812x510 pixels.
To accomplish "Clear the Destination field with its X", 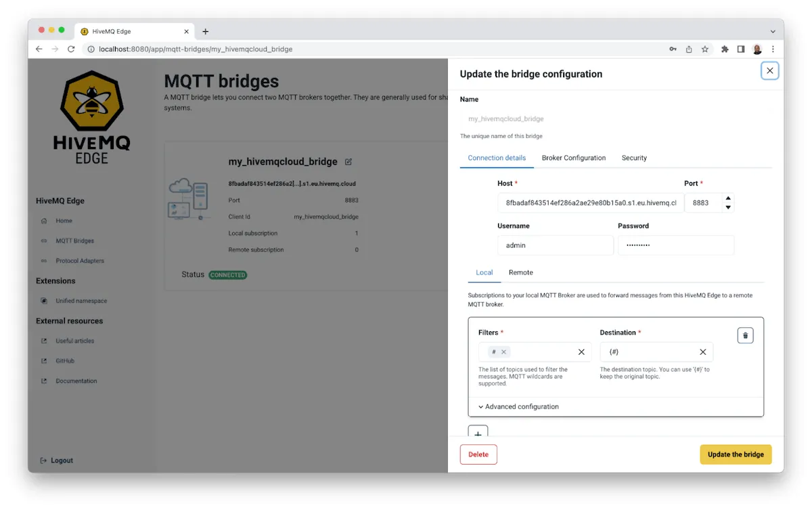I will tap(703, 352).
